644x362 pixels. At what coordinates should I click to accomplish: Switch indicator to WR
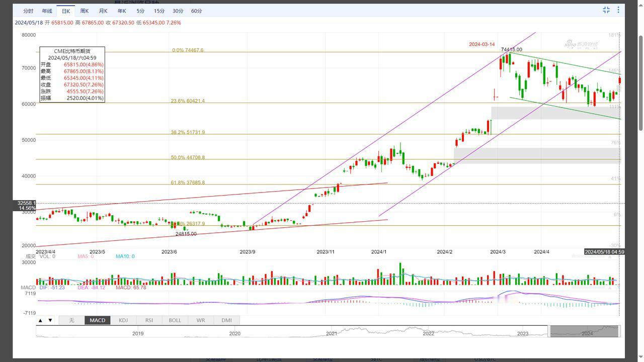tap(201, 320)
